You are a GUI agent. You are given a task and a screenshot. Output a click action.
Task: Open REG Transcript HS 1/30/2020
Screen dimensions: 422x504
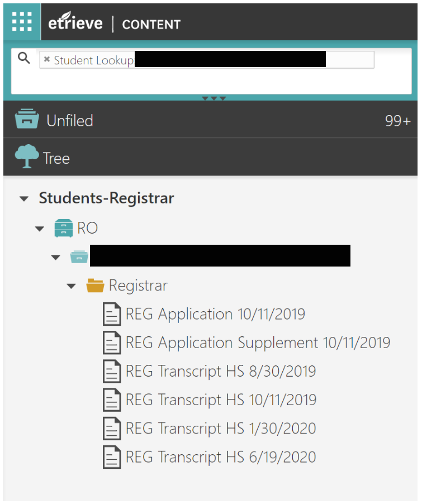tap(221, 429)
